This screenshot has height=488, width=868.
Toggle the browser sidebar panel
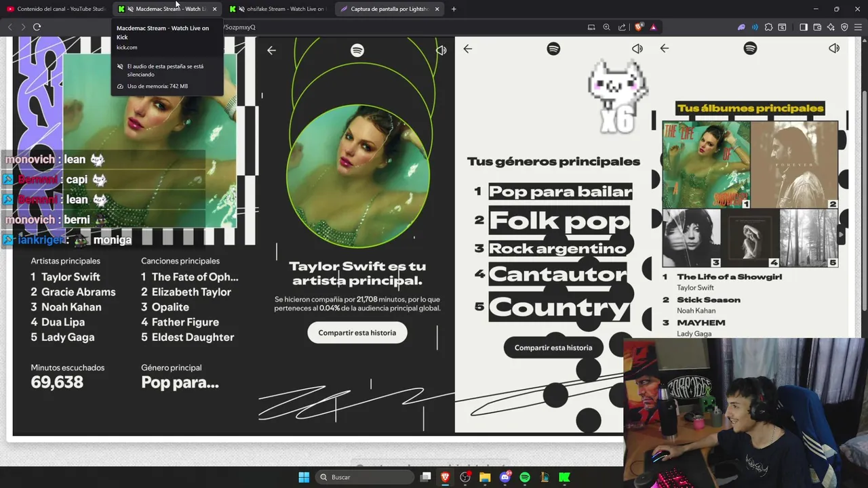pos(804,27)
